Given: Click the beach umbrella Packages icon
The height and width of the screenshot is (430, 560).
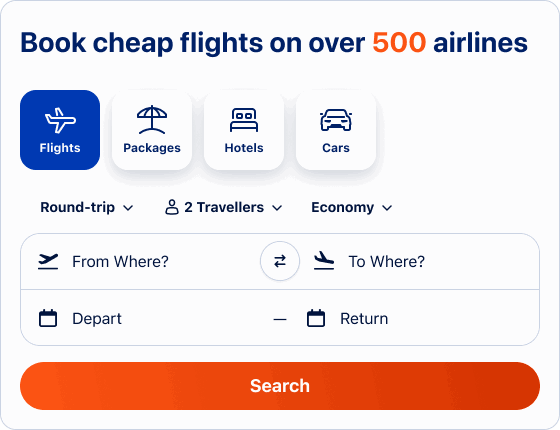Looking at the screenshot, I should click(152, 120).
